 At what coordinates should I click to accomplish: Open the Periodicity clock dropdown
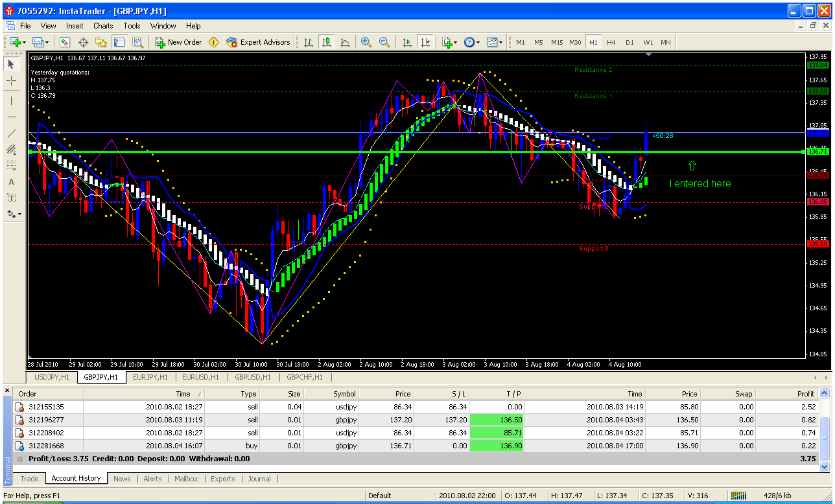pyautogui.click(x=471, y=42)
